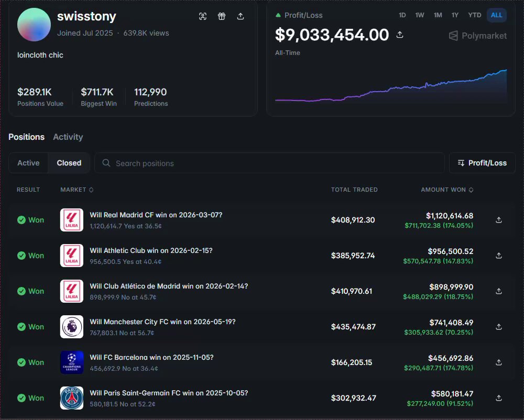Click the $711.7K Biggest Win stat

(x=99, y=97)
